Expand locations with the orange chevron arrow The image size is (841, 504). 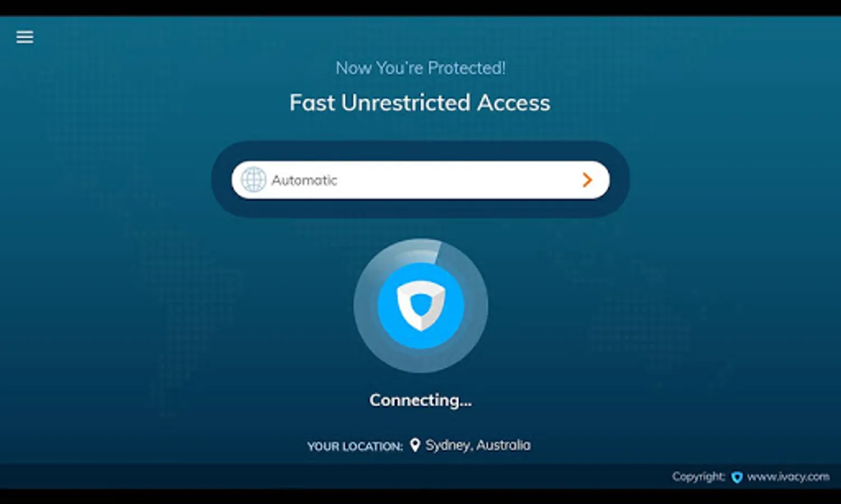587,180
